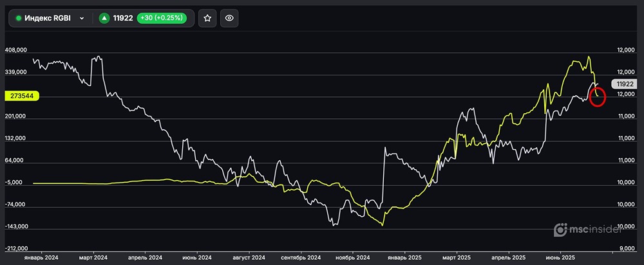Click the март 2025 date label
644x265 pixels.
coord(456,257)
